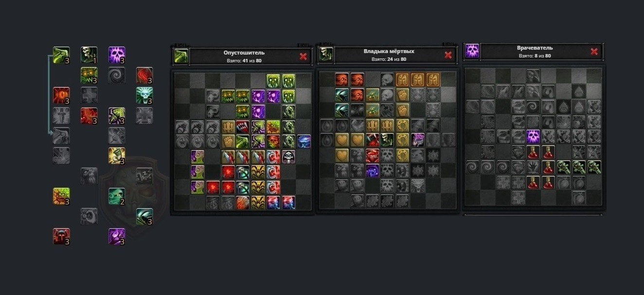Viewport: 644px width, 295px height.
Task: Select the purple crystal talent in Владыка мёртвых
Action: coord(418,140)
